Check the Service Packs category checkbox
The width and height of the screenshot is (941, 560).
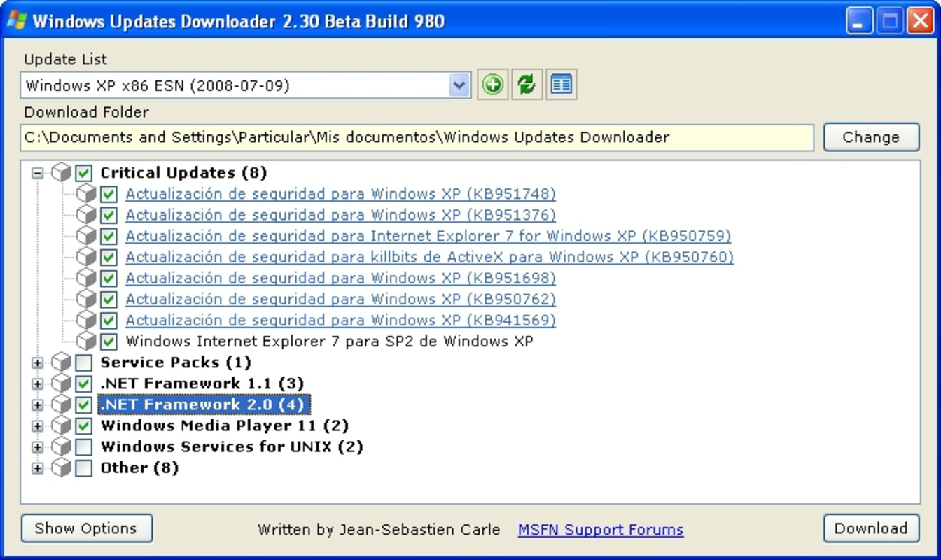click(83, 363)
